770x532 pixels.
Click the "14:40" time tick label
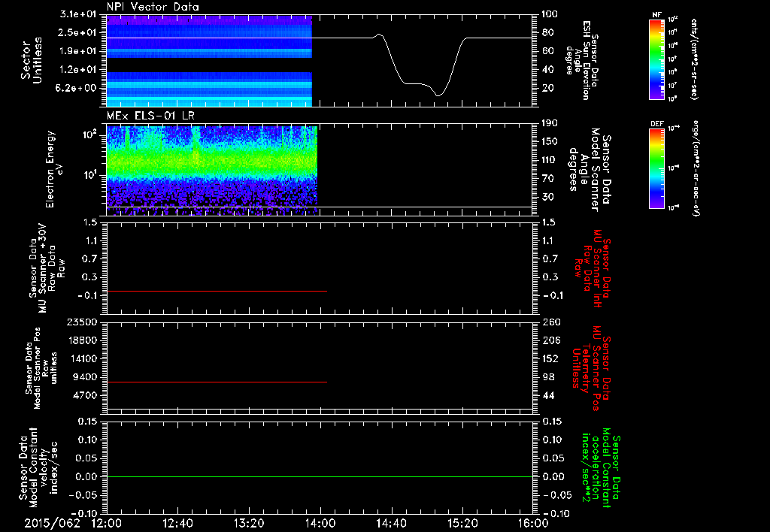pyautogui.click(x=391, y=523)
